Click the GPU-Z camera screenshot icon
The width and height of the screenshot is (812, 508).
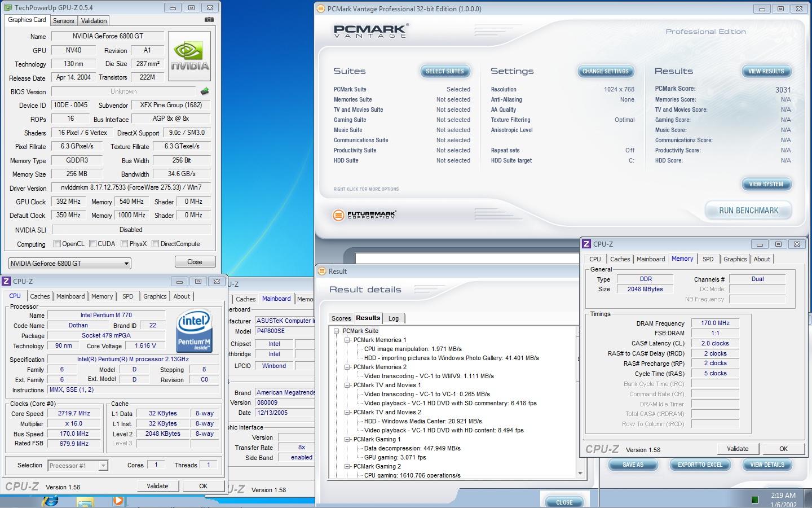[209, 20]
